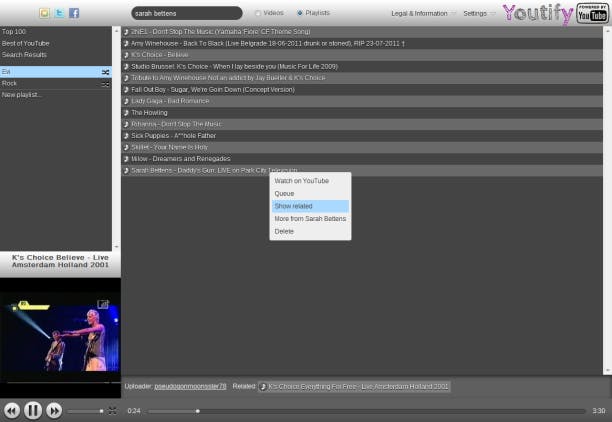This screenshot has height=422, width=612.
Task: Click the expand icon on the video thumbnail
Action: 103,304
